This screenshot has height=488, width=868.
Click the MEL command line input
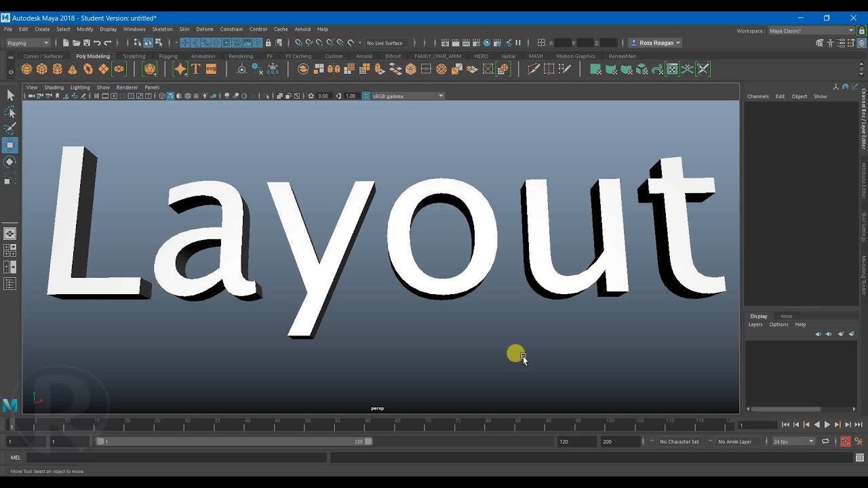176,457
